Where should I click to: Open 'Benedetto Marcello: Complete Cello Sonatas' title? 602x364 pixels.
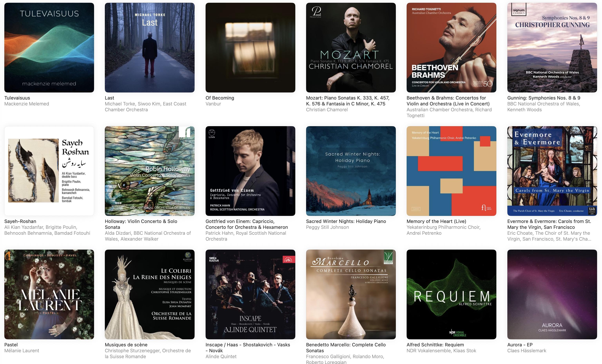click(x=346, y=348)
